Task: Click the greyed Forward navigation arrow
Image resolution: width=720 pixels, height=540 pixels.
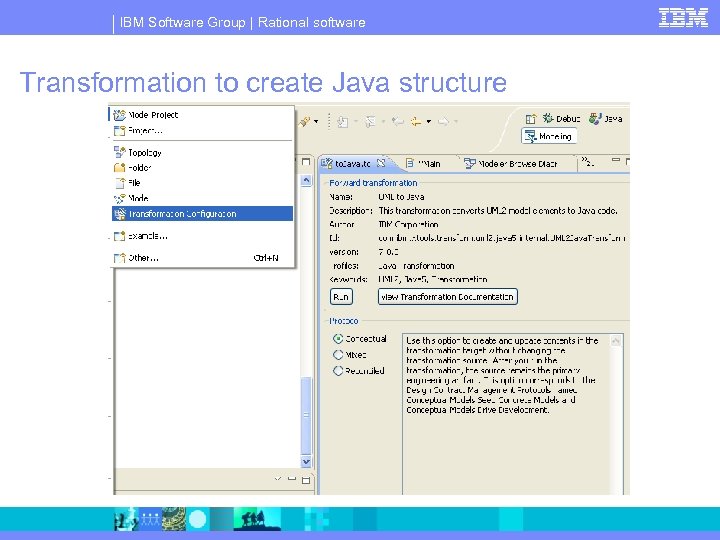Action: click(x=443, y=122)
